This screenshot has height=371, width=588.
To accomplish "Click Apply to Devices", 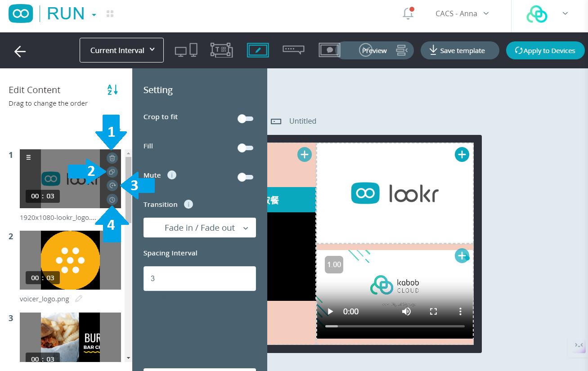I will point(545,50).
